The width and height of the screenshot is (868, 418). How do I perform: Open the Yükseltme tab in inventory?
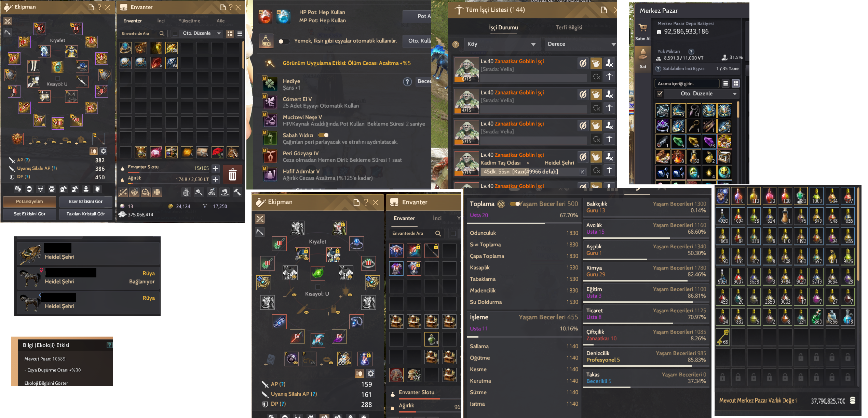189,21
